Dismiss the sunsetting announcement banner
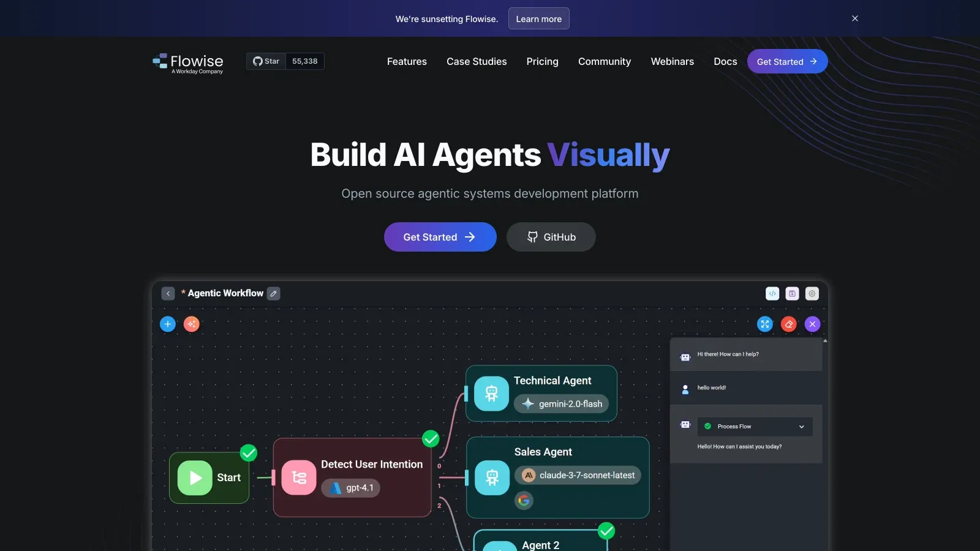 coord(855,18)
